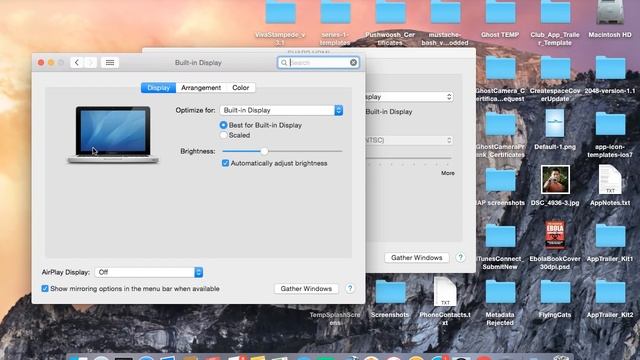Click Gather Windows in front window
The height and width of the screenshot is (360, 640).
click(x=306, y=289)
